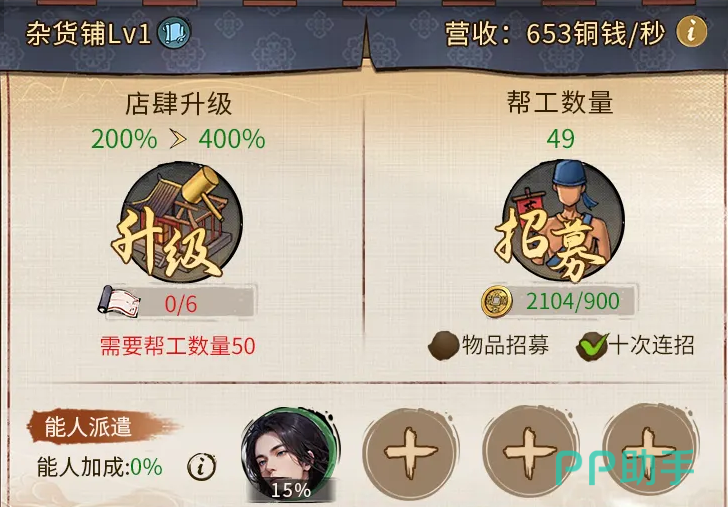Open the info icon beside 能人加成
Viewport: 728px width, 507px height.
click(202, 467)
